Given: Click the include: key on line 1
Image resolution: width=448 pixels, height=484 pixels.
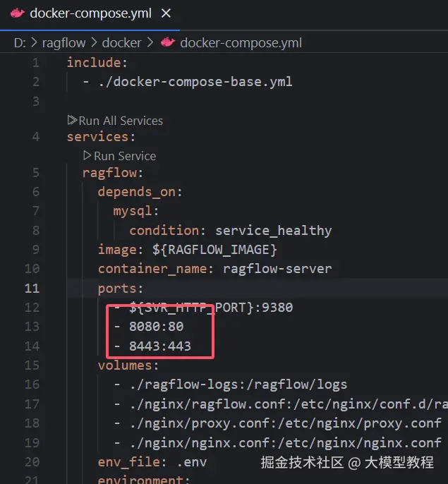Looking at the screenshot, I should click(x=97, y=63).
